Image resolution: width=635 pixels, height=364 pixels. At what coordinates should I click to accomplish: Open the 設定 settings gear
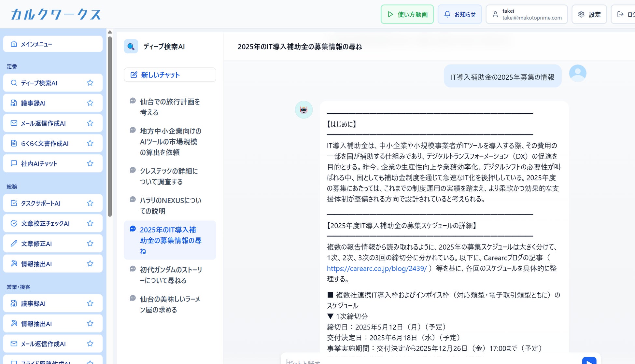tap(589, 14)
